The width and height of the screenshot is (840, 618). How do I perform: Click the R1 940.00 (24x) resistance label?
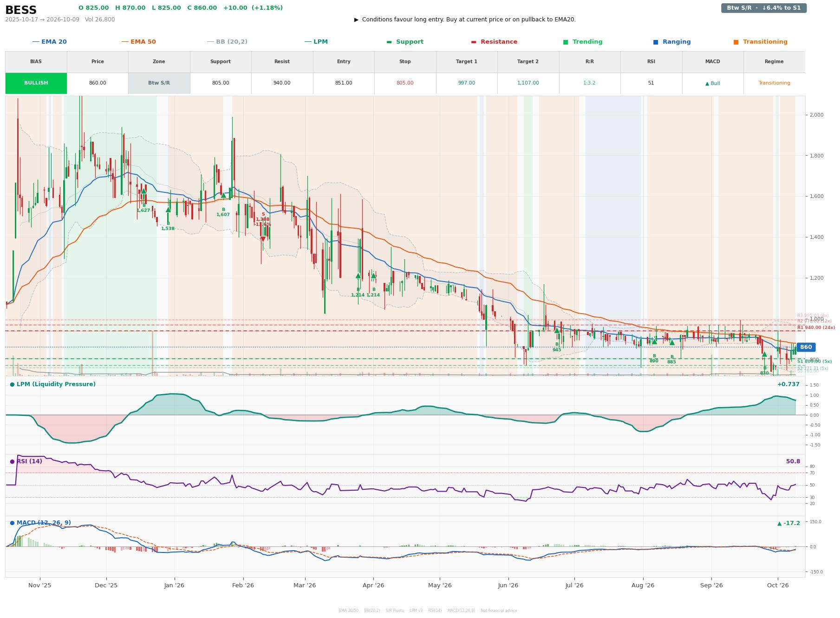coord(816,328)
